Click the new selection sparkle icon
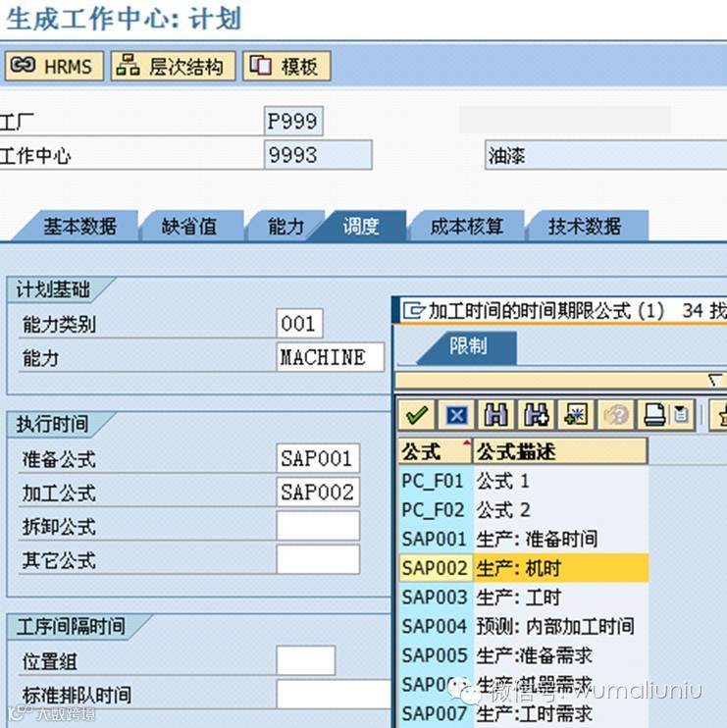The height and width of the screenshot is (728, 727). coord(576,415)
